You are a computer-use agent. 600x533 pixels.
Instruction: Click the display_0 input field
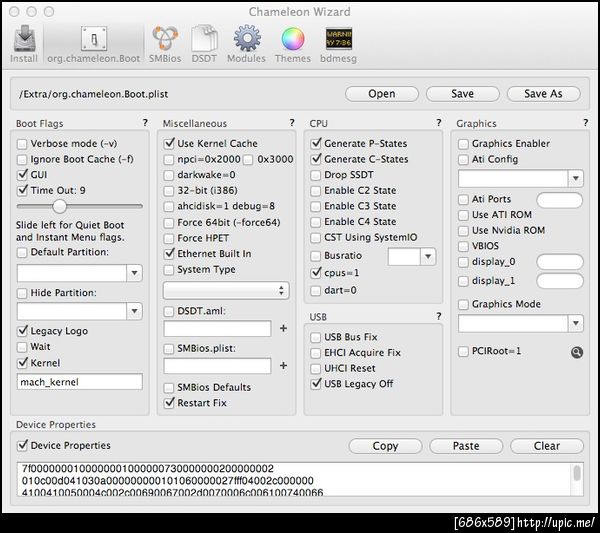coord(560,262)
